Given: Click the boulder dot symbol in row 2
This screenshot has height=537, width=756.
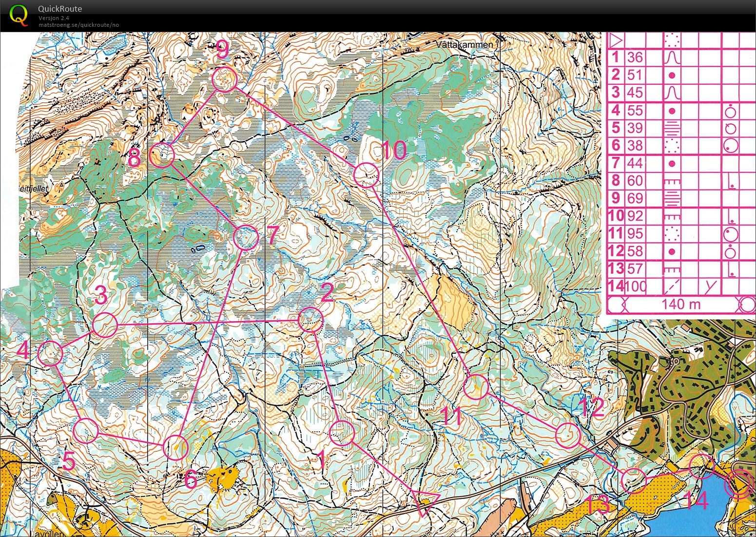Looking at the screenshot, I should click(x=672, y=76).
